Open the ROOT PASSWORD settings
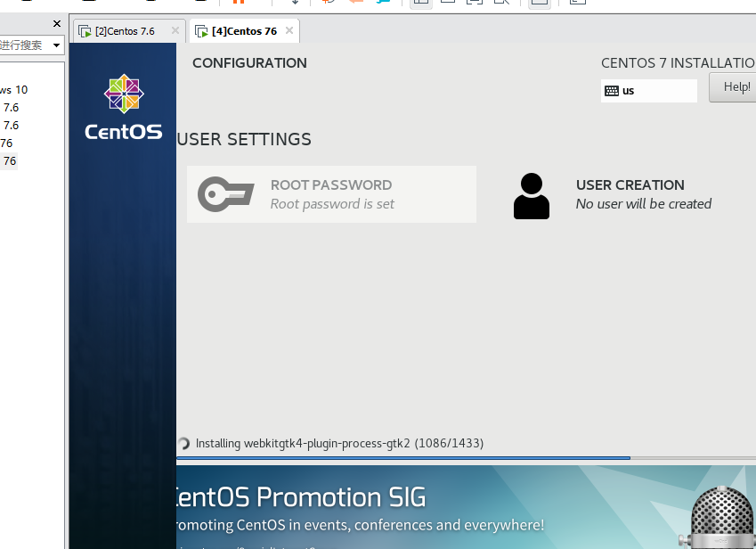 [x=332, y=194]
